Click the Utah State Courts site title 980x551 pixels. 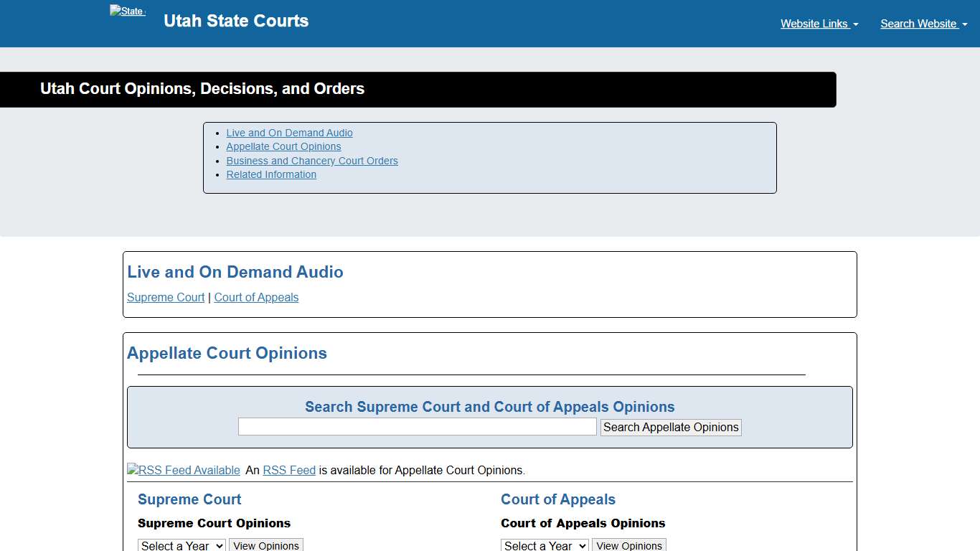236,21
